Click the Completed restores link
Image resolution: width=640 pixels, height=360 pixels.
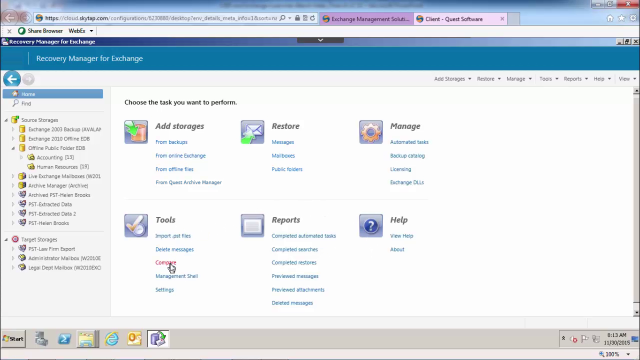[x=294, y=262]
